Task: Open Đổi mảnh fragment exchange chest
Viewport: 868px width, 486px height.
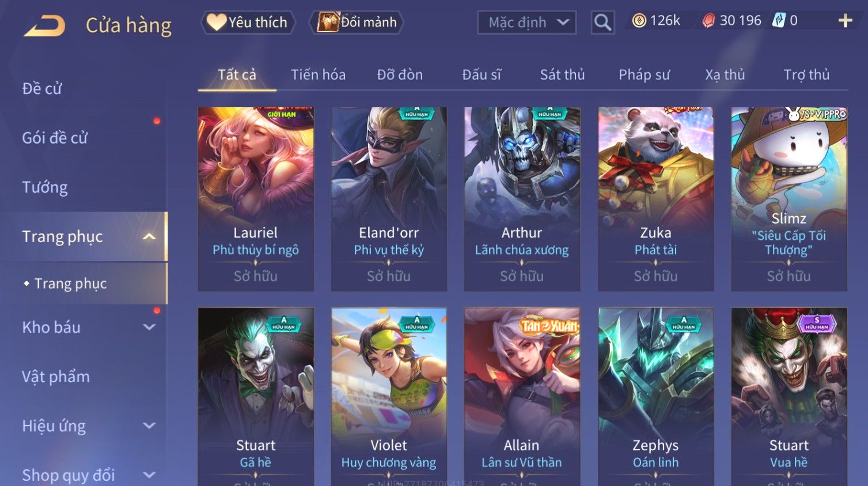Action: [x=357, y=22]
